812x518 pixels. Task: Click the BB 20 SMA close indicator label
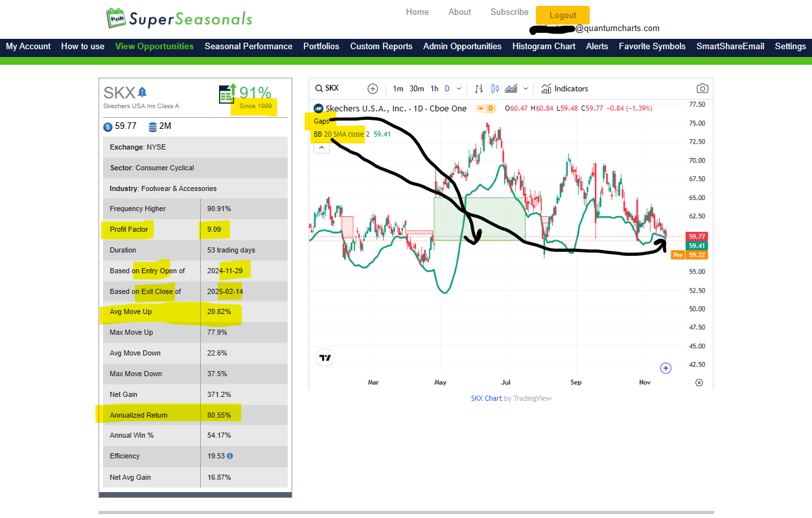point(340,134)
